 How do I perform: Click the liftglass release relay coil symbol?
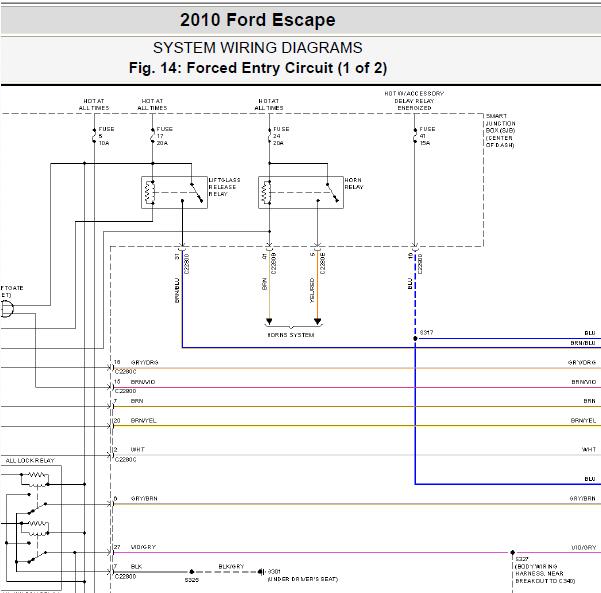149,192
